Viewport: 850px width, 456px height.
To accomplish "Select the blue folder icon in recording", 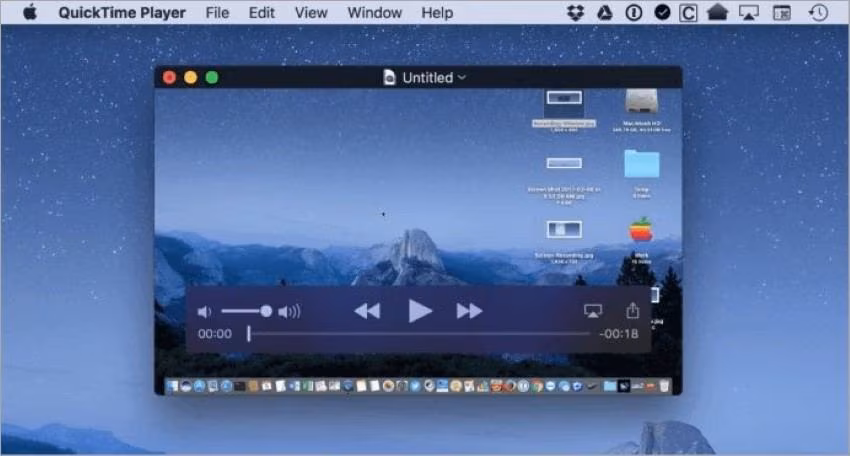I will coord(642,164).
